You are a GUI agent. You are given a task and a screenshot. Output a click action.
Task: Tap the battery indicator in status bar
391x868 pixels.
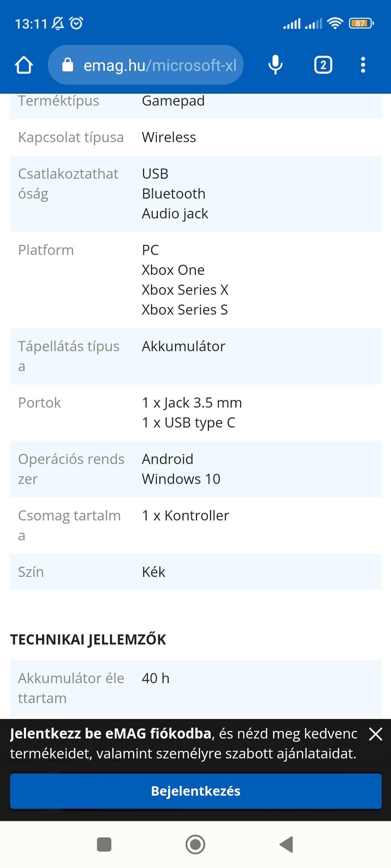(x=361, y=23)
